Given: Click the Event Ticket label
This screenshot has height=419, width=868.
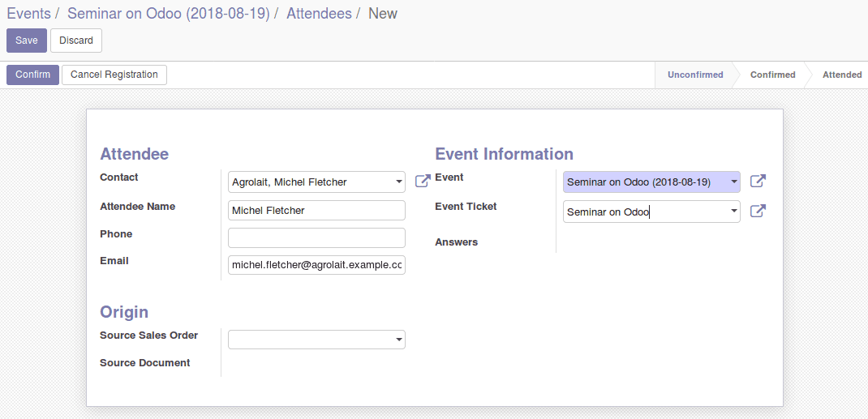Looking at the screenshot, I should (466, 207).
